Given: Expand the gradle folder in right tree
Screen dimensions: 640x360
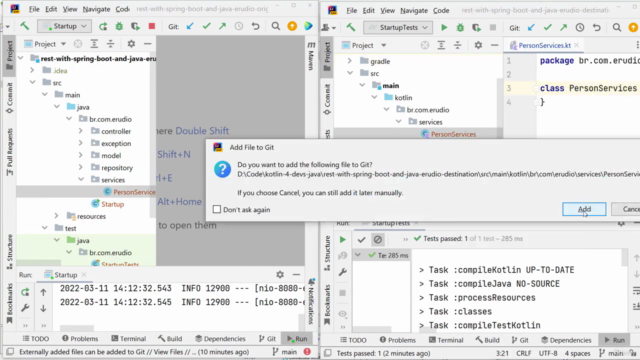Looking at the screenshot, I should [349, 61].
